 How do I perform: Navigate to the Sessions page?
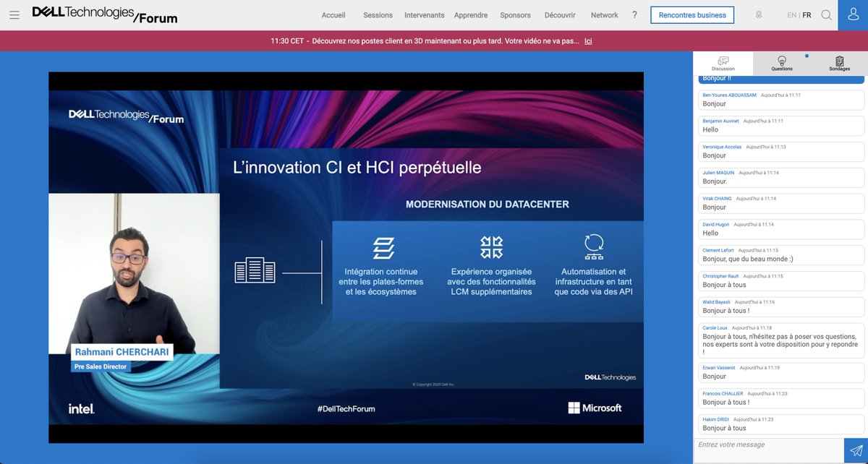377,14
